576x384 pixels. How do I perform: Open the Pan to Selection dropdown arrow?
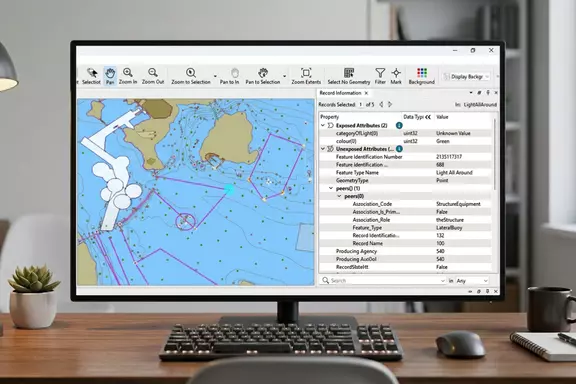click(x=285, y=76)
